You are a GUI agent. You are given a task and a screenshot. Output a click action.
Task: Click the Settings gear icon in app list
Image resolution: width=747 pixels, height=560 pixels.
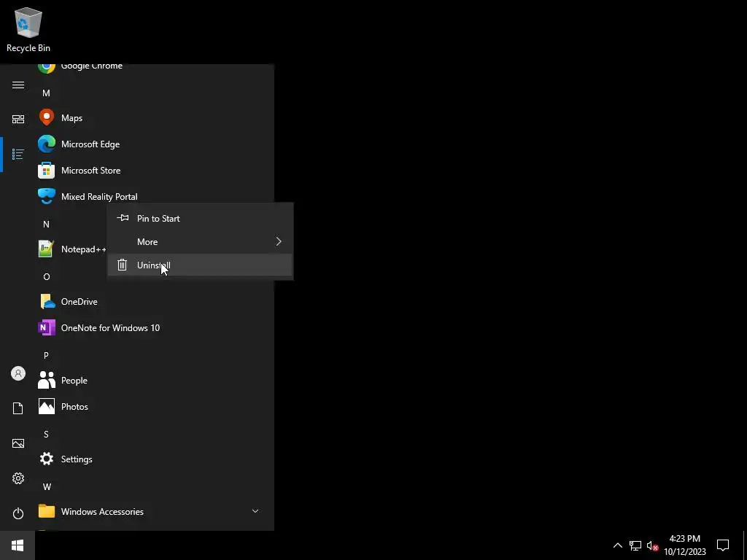coord(46,459)
